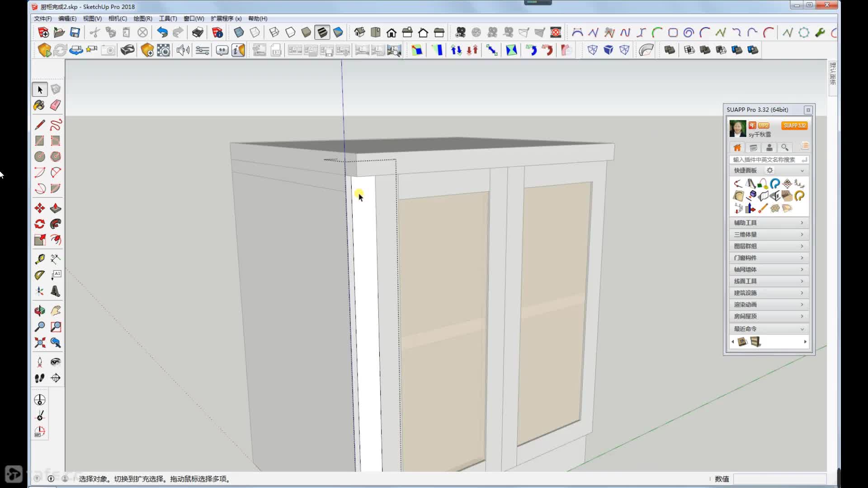Open SUAPP home tab
Viewport: 868px width, 488px height.
click(737, 148)
